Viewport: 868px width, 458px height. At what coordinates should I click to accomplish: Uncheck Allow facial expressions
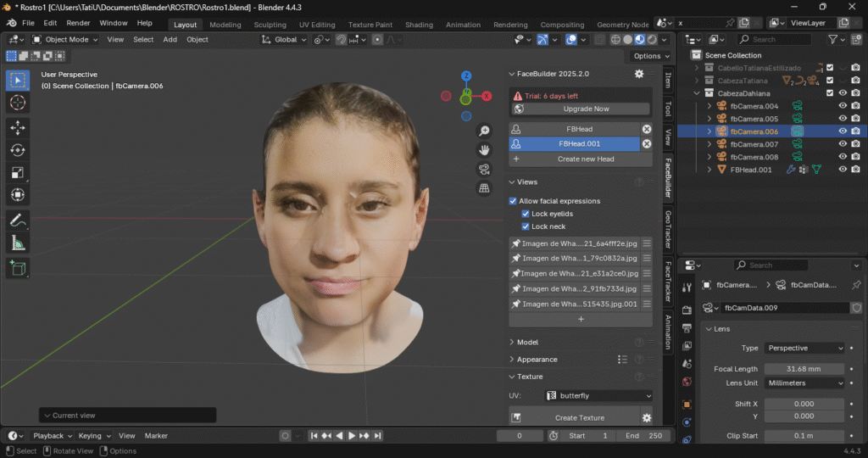point(513,201)
